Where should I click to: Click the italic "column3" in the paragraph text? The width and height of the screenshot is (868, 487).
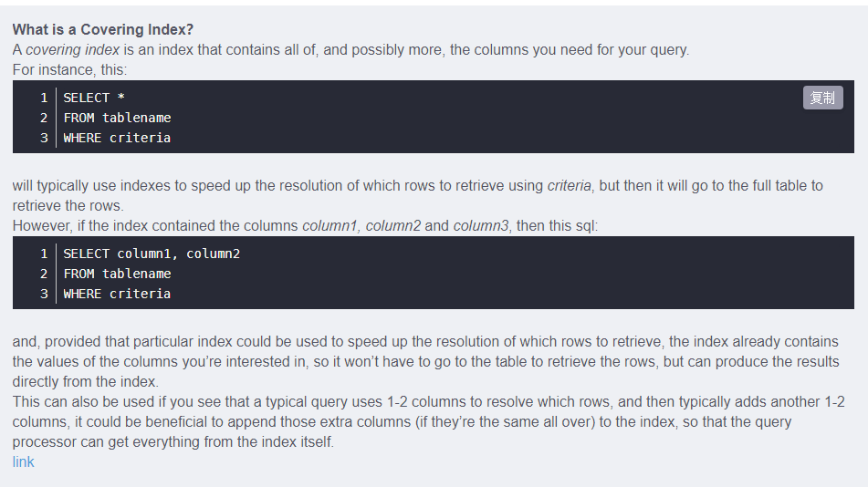(x=481, y=226)
